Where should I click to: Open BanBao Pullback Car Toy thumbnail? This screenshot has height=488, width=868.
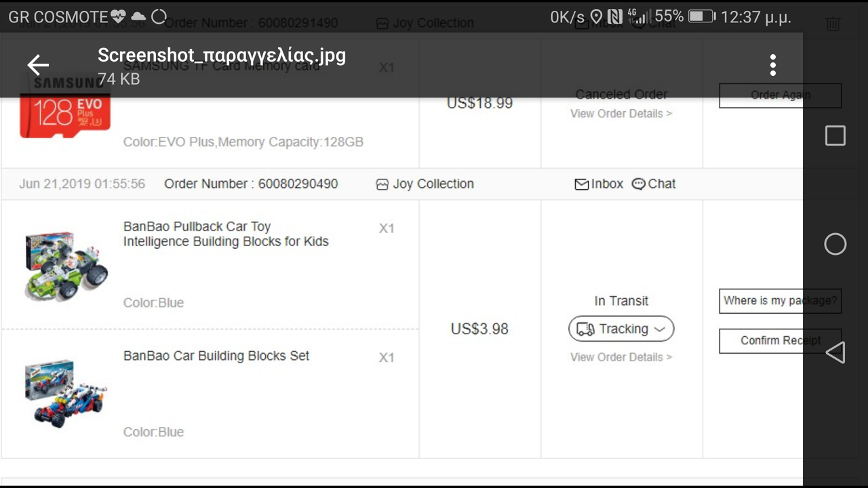point(66,266)
